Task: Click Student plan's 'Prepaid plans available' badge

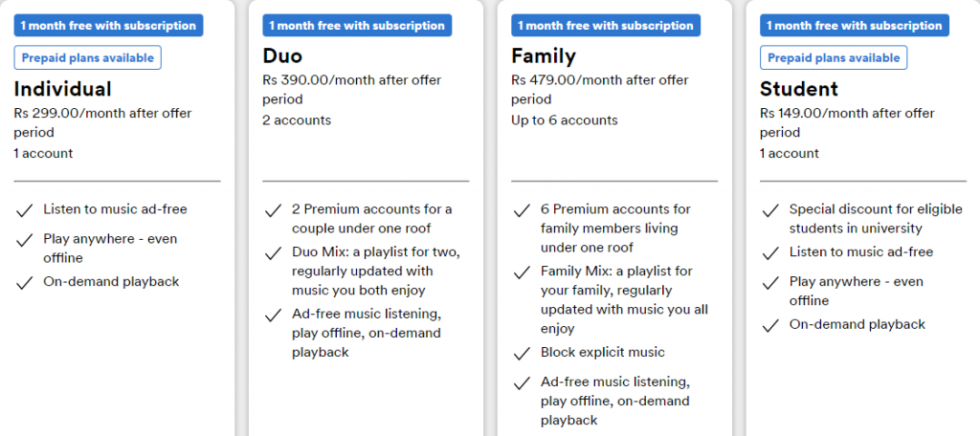Action: [x=834, y=58]
